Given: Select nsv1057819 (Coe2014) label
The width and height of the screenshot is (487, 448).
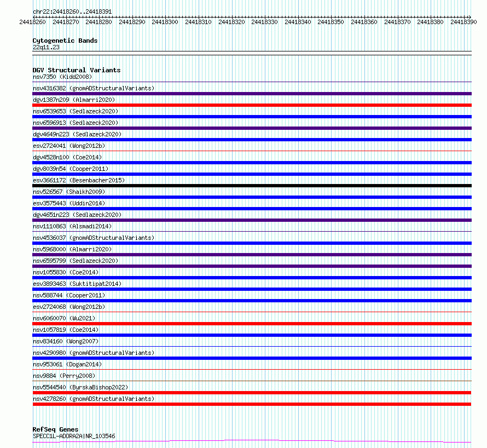Looking at the screenshot, I should pyautogui.click(x=66, y=330).
